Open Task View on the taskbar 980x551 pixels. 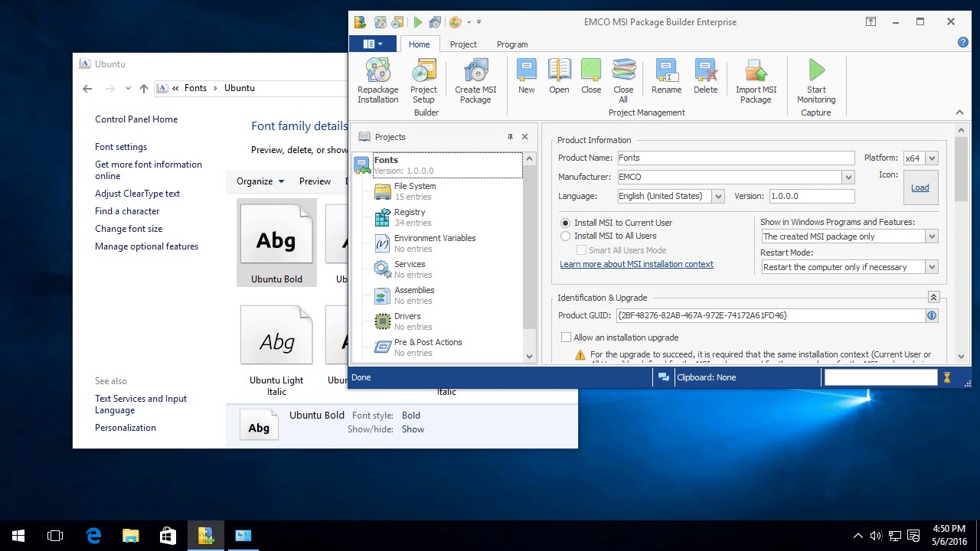pyautogui.click(x=55, y=536)
